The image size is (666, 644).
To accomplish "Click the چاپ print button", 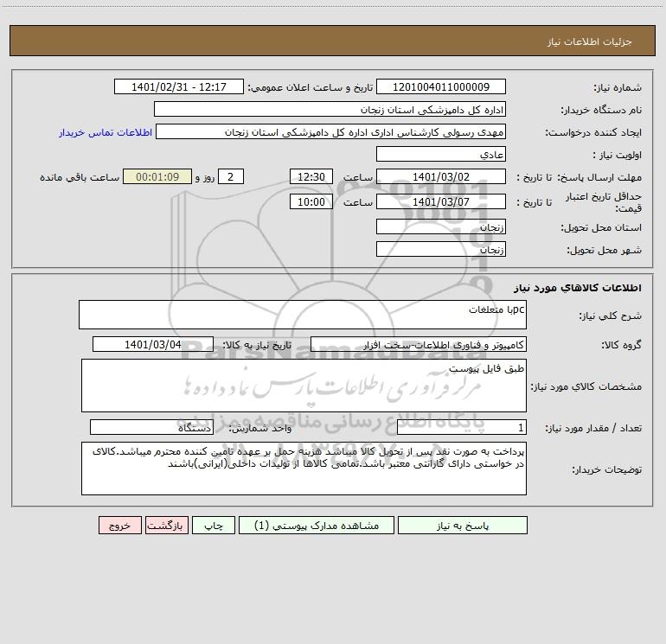I will (214, 526).
